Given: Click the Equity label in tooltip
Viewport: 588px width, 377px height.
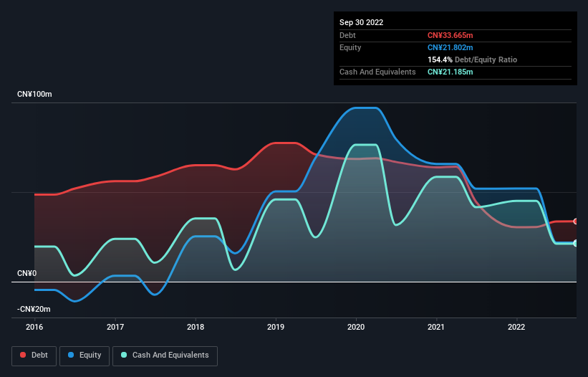Looking at the screenshot, I should point(350,47).
